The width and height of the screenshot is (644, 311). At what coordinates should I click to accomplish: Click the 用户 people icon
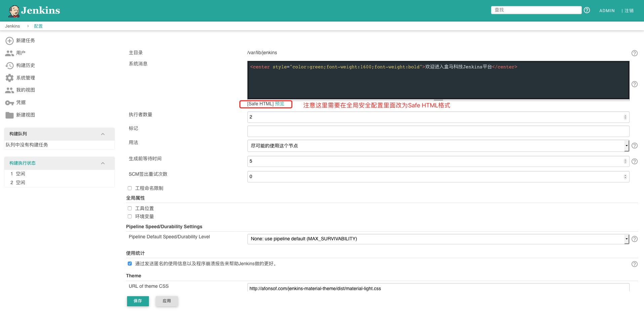click(9, 53)
